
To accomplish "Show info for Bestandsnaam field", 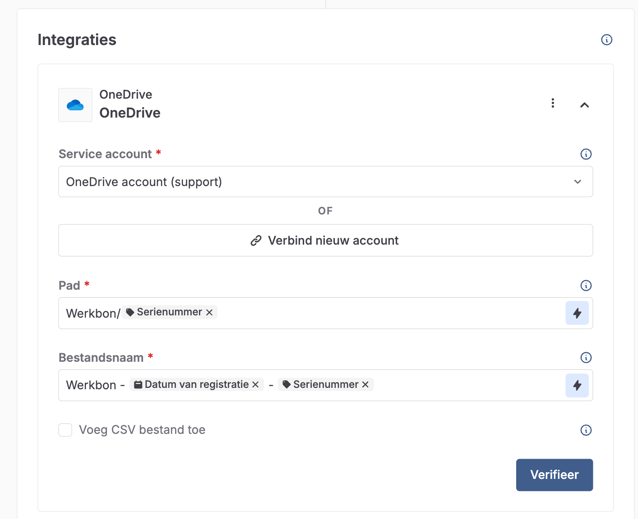I will click(x=586, y=358).
